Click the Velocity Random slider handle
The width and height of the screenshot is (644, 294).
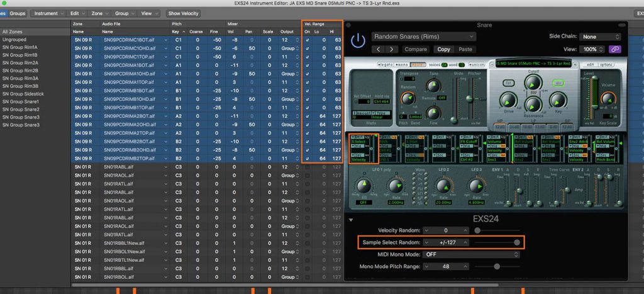click(x=477, y=230)
